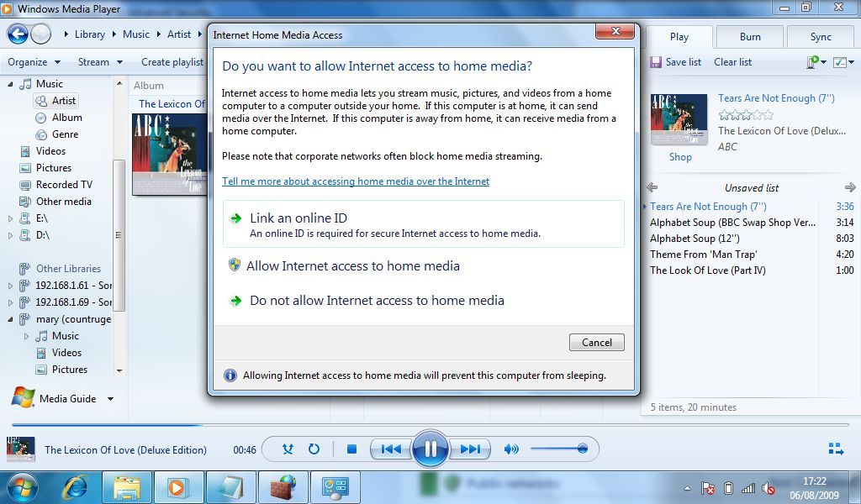Toggle shuffle playback in Windows Media Player
The image size is (861, 504).
tap(286, 449)
